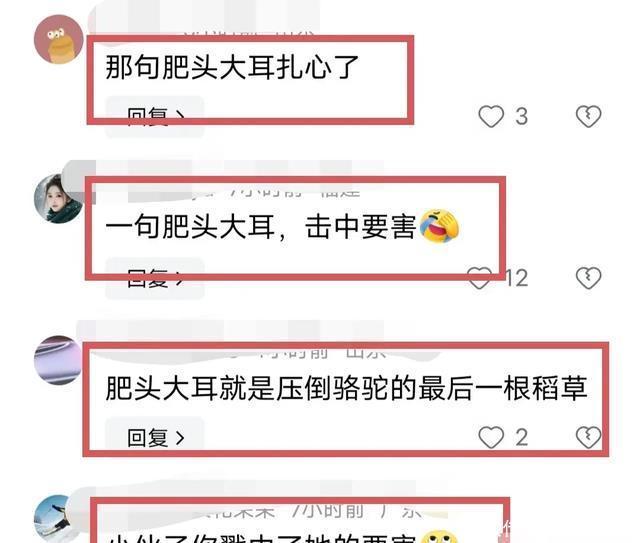Screen dimensions: 640x543
Task: Reply to '一句肥头大耳，击中要害' comment
Action: 155,278
